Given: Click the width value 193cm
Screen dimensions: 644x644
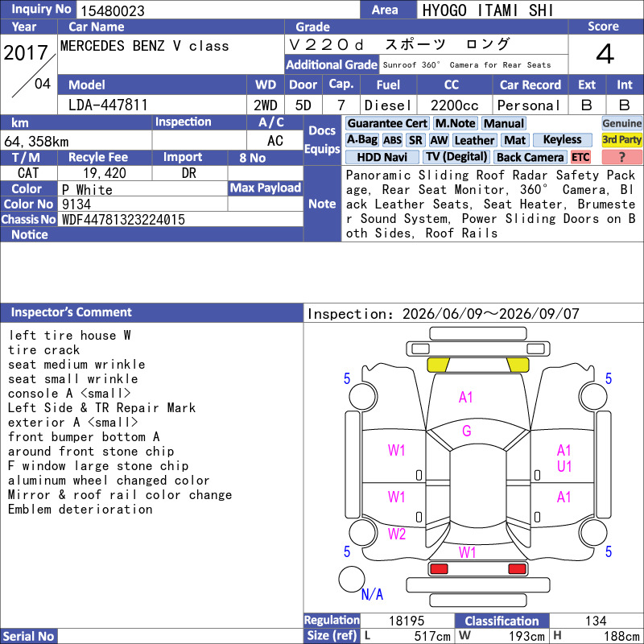Looking at the screenshot, I should [527, 636].
